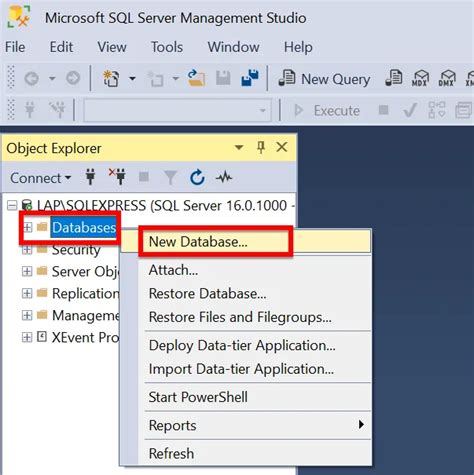The image size is (474, 475).
Task: Choose New Database... from context menu
Action: pos(246,241)
